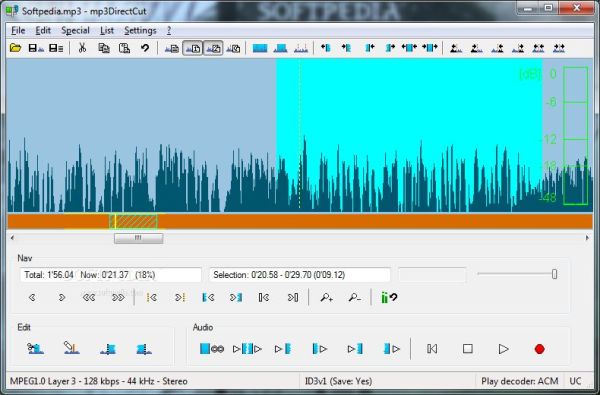Click the horizontal scrollbar thumb
The width and height of the screenshot is (600, 395).
pos(139,238)
